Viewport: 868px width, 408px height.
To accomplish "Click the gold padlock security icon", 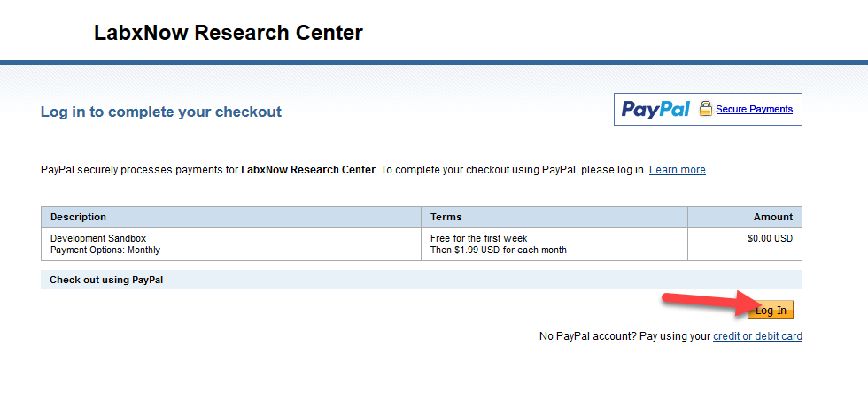I will (x=705, y=109).
